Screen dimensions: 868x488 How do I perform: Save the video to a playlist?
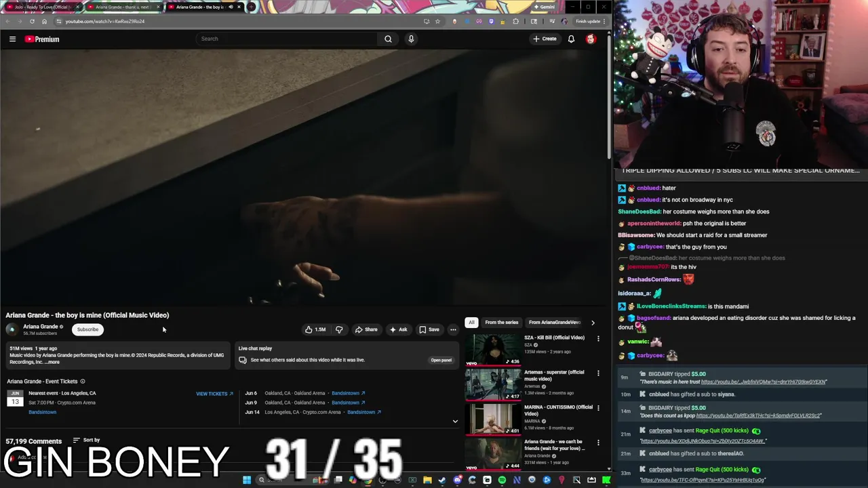tap(429, 329)
